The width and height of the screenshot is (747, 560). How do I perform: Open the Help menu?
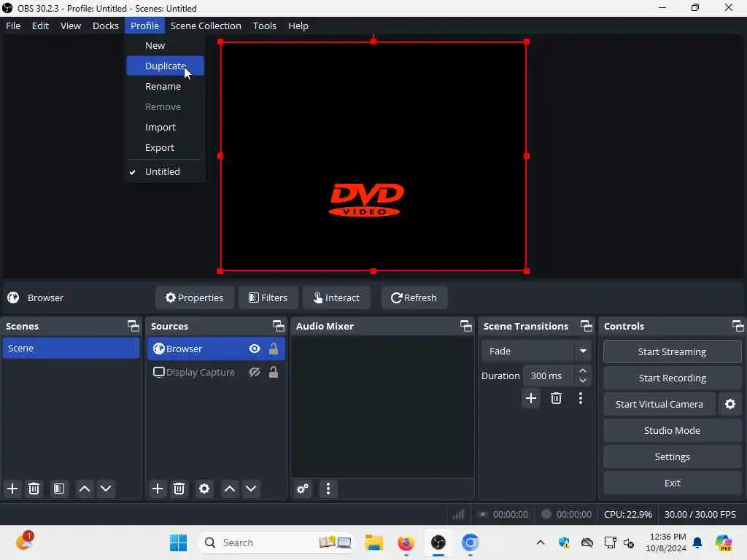click(x=298, y=26)
